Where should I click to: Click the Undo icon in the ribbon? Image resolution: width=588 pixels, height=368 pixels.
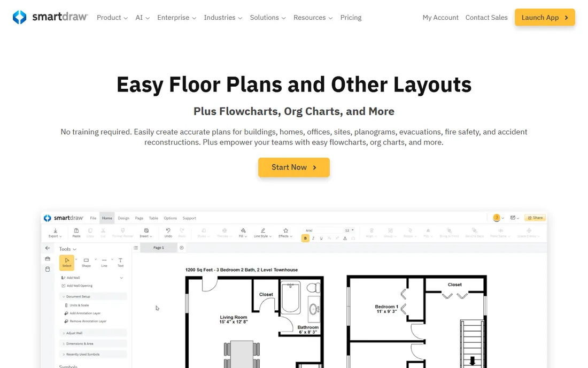coord(168,233)
